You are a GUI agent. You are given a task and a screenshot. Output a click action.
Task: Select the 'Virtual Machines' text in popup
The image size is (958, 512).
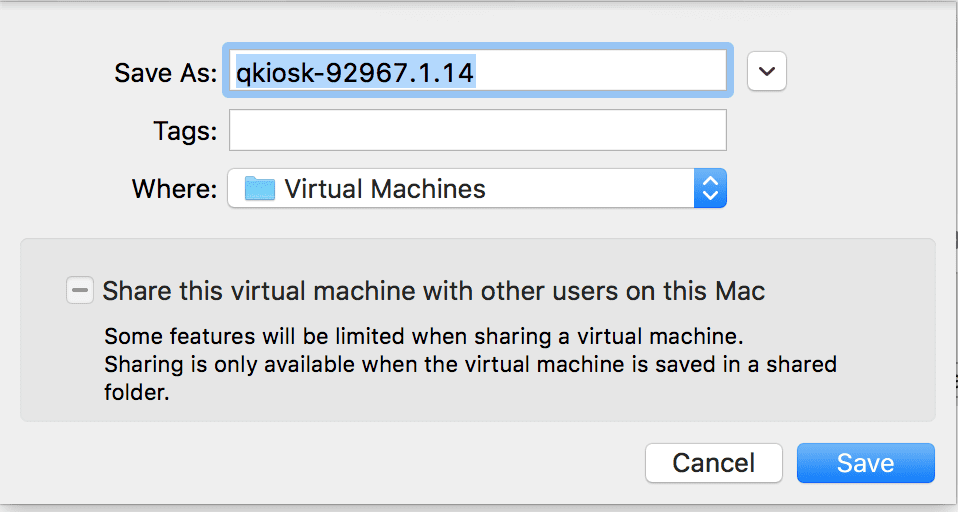pos(385,188)
